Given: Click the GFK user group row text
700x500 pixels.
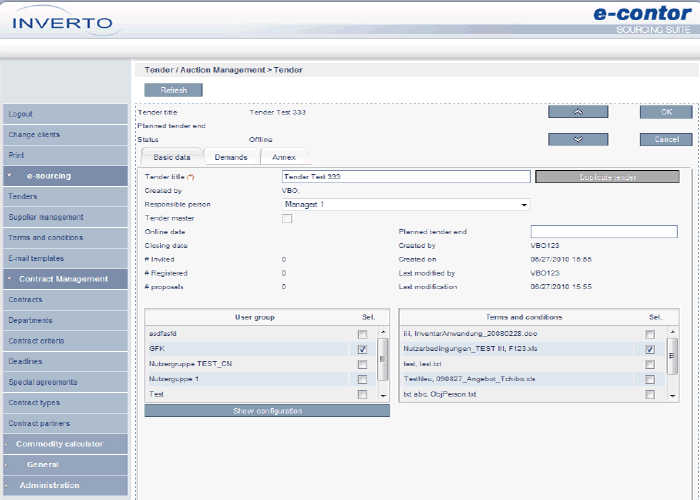Looking at the screenshot, I should [157, 349].
